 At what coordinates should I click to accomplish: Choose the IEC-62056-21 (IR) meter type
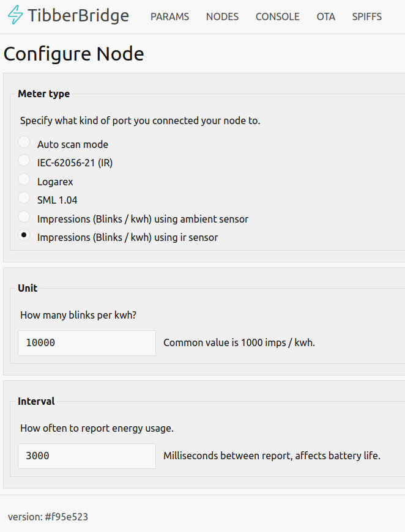point(24,160)
